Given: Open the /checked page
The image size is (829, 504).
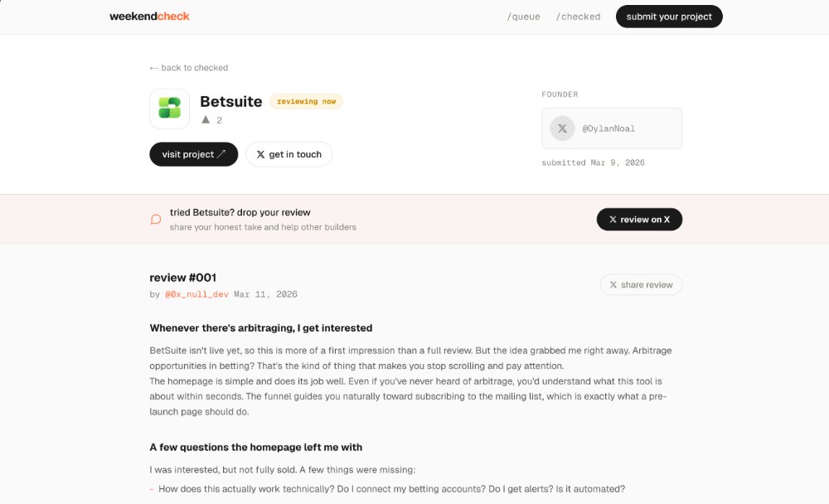Looking at the screenshot, I should [x=578, y=17].
